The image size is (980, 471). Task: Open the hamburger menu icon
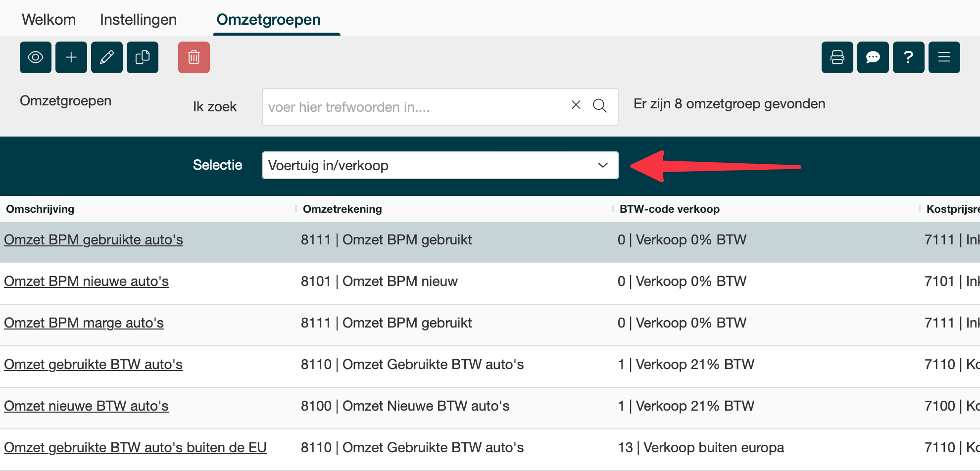tap(944, 57)
